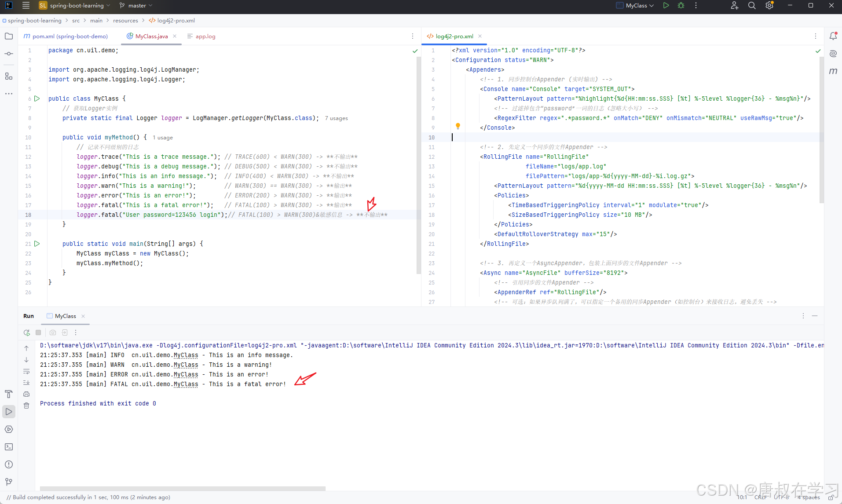Viewport: 842px width, 504px height.
Task: Open right editor tab options menu
Action: pyautogui.click(x=816, y=37)
